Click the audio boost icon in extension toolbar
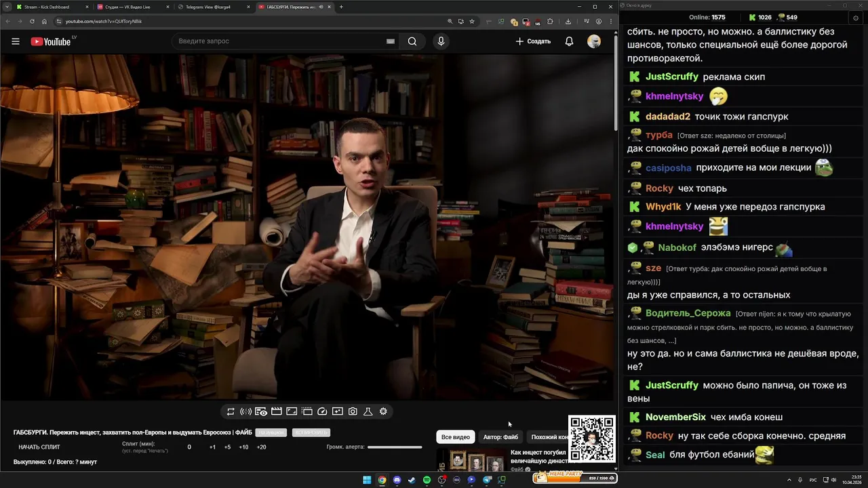This screenshot has height=488, width=868. (x=245, y=411)
